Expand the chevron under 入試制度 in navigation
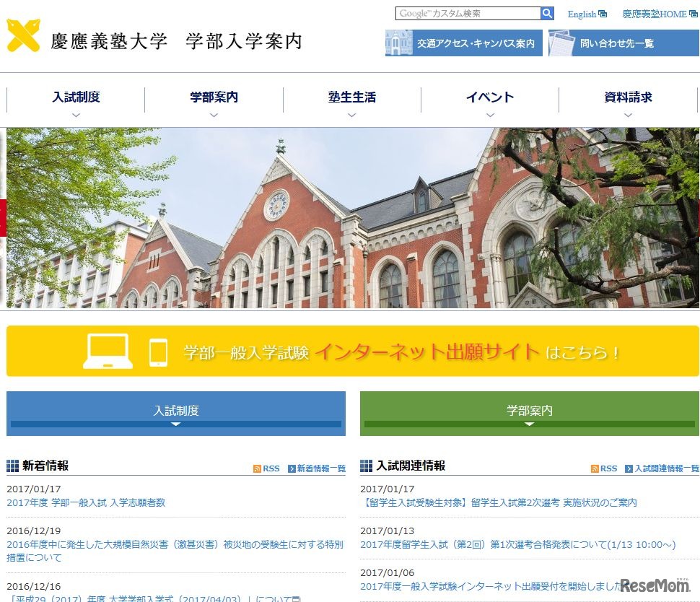 click(x=76, y=115)
